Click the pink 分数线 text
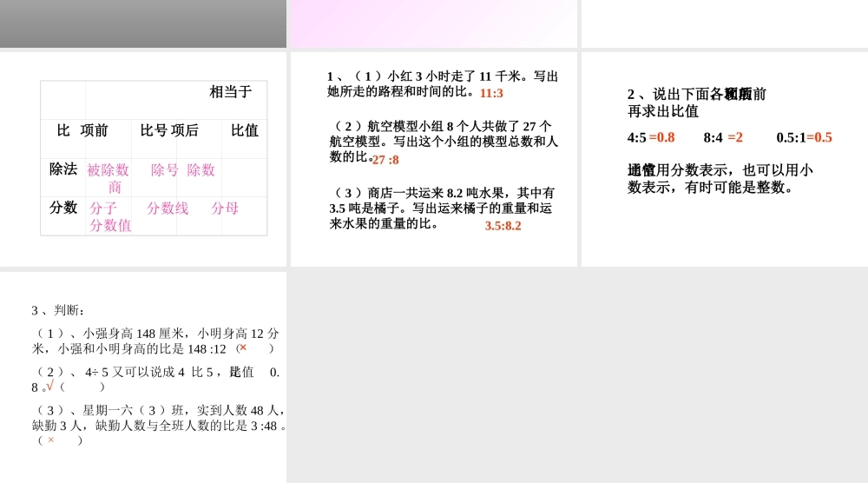This screenshot has height=483, width=868. click(x=168, y=208)
